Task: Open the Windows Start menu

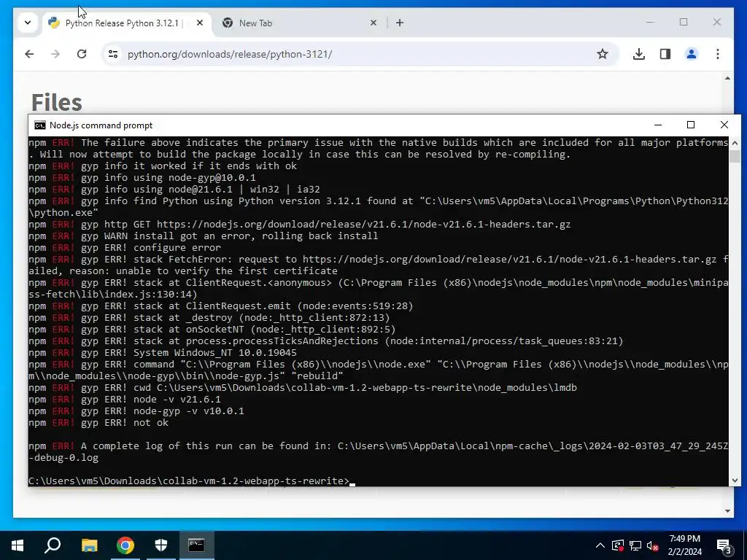Action: point(18,545)
